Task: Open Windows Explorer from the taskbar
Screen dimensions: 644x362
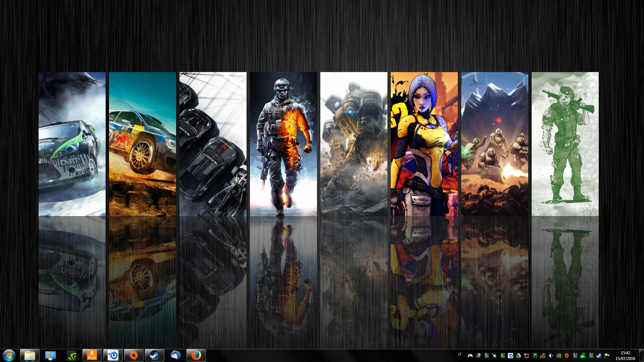Action: 30,355
